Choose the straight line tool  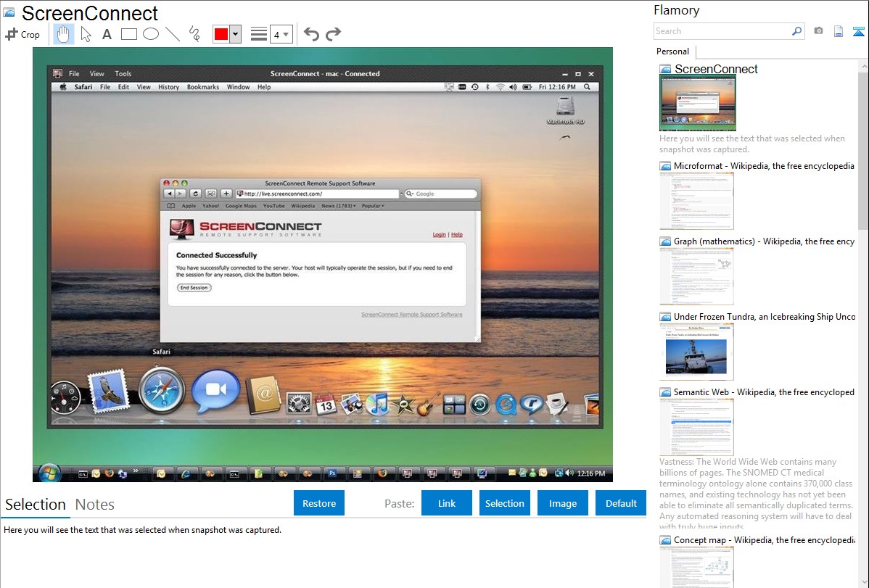173,34
